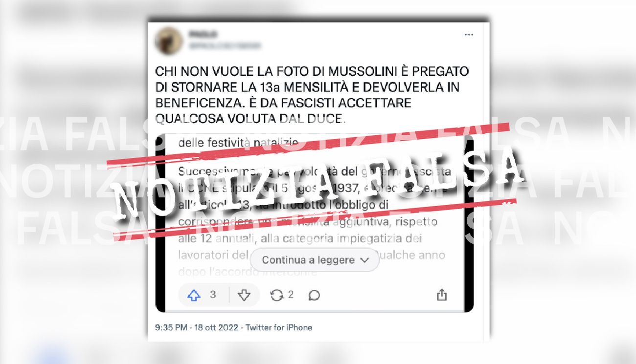Click the upvote count 3

(213, 295)
